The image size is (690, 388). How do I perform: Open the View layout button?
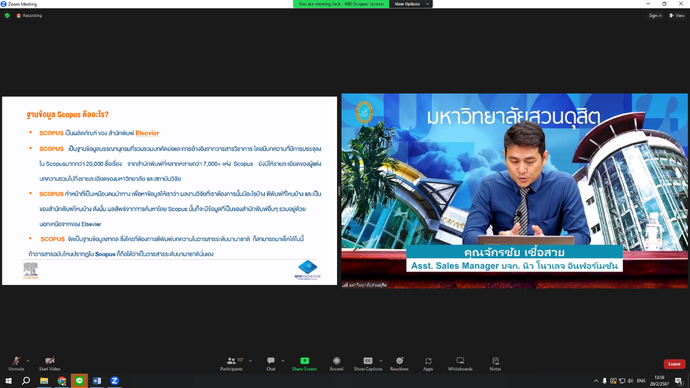(x=677, y=15)
